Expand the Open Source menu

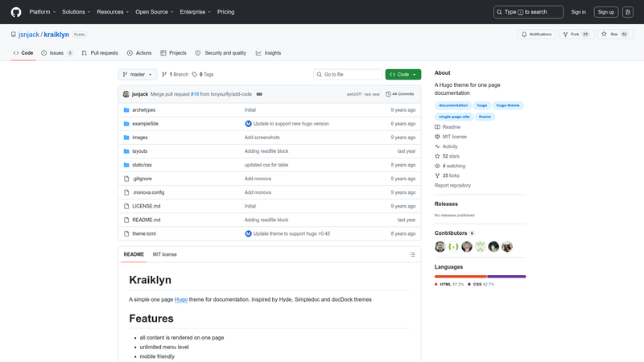[155, 12]
